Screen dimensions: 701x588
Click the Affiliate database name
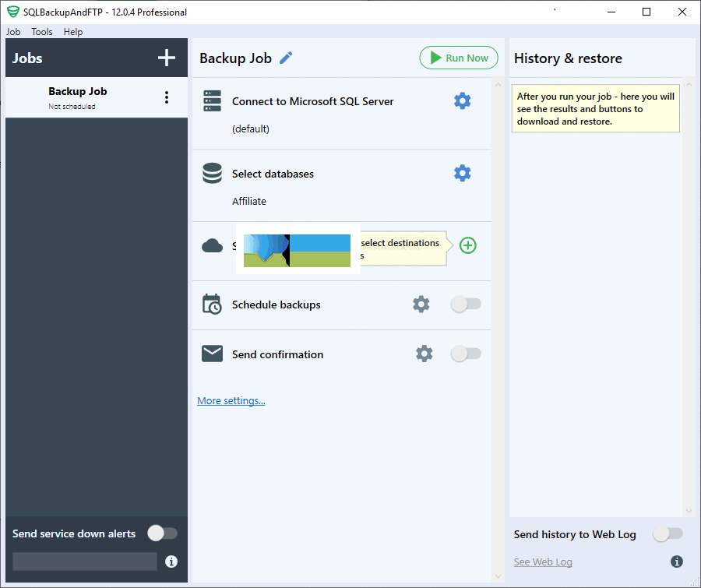click(249, 201)
